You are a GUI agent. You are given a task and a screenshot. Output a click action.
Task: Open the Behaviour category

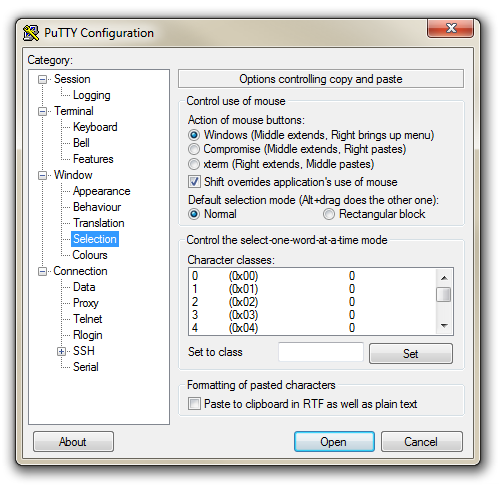(97, 207)
